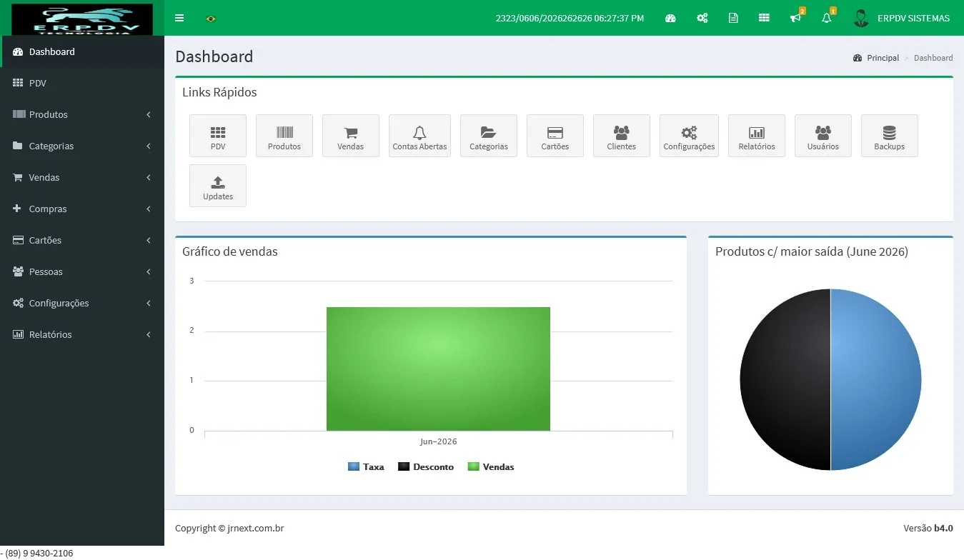Screen dimensions: 964x560
Task: Expand the Vendas submenu chevron
Action: coord(149,177)
